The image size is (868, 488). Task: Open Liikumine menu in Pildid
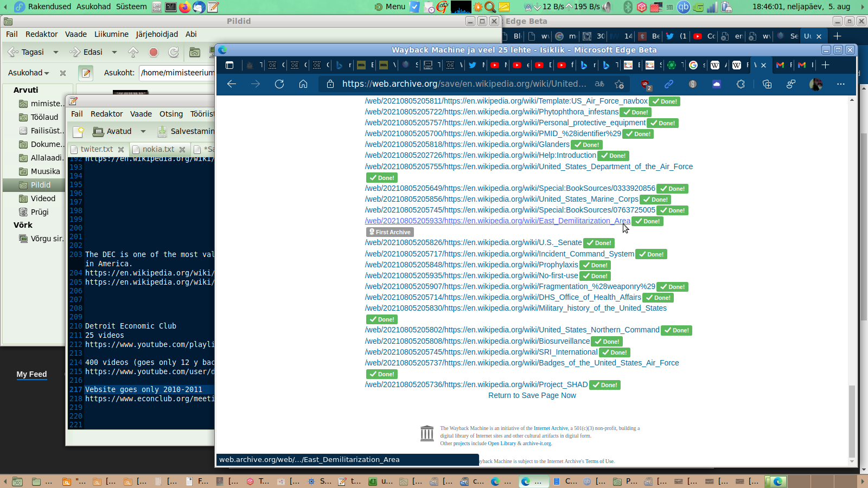111,34
